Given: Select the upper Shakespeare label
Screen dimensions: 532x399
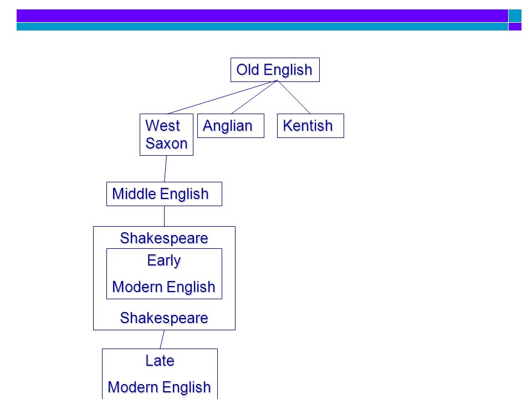Looking at the screenshot, I should pyautogui.click(x=164, y=238).
